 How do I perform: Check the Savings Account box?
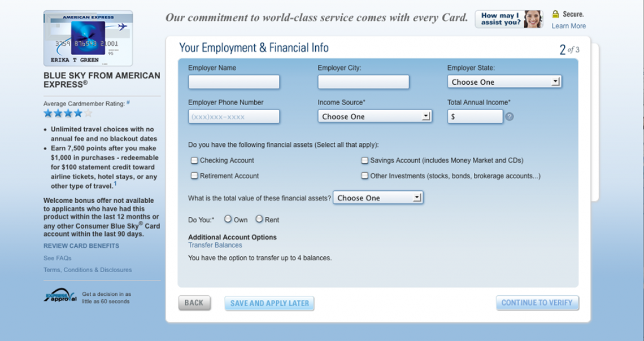[x=365, y=160]
